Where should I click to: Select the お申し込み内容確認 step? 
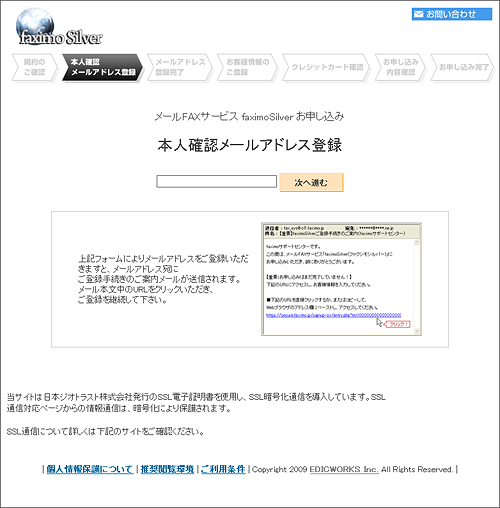400,67
